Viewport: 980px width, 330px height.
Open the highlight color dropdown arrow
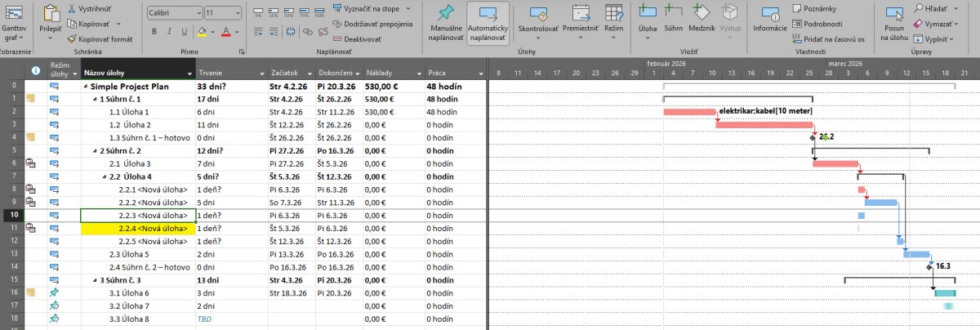[214, 32]
